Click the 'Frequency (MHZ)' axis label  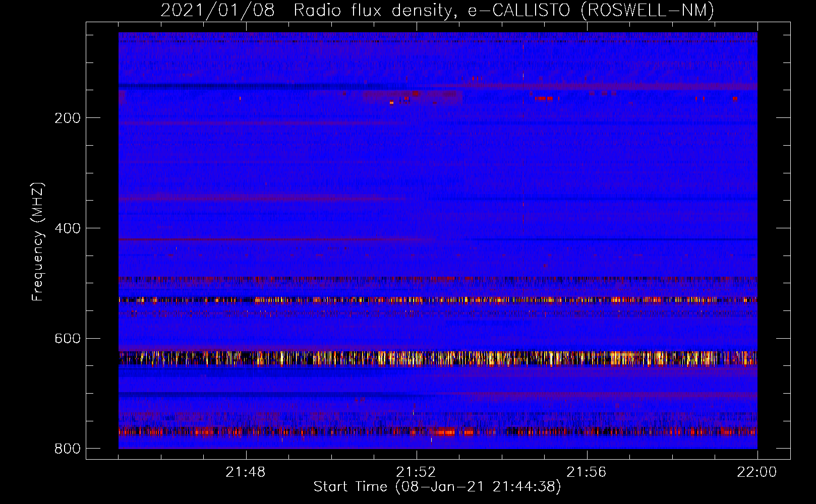[38, 241]
